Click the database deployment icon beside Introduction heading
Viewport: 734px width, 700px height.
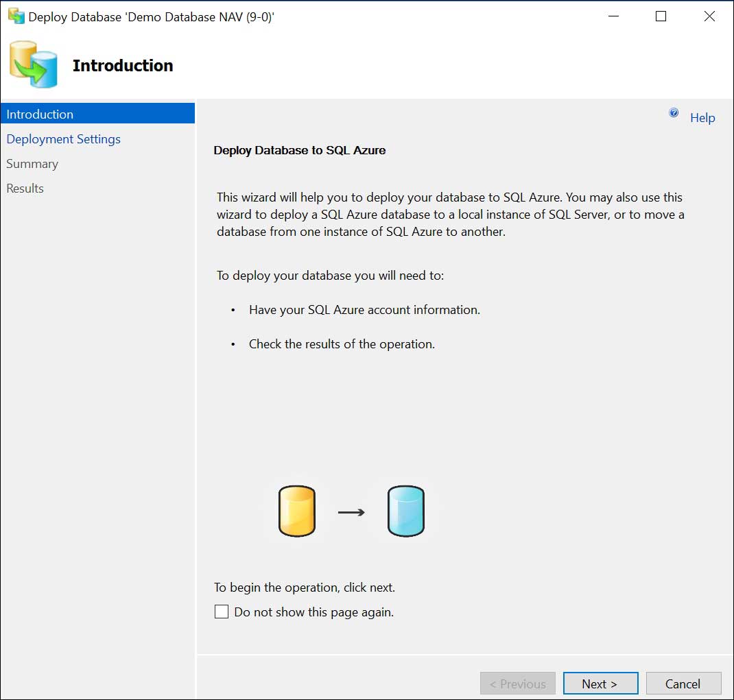click(x=32, y=64)
